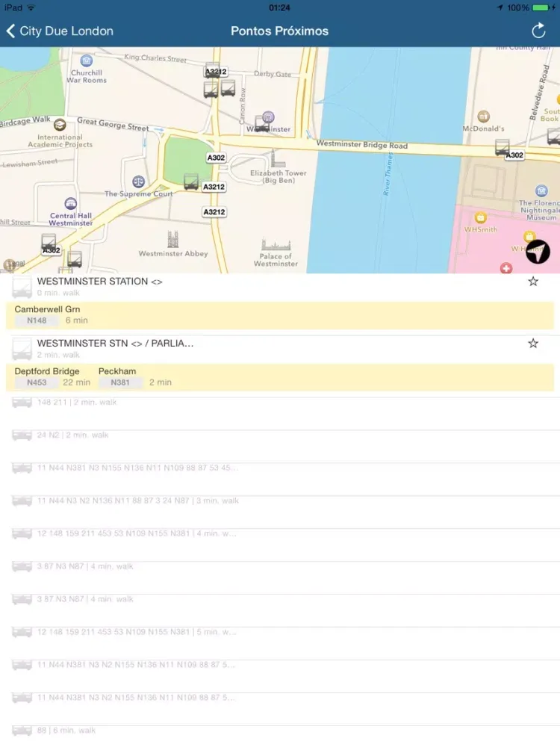Open WESTMINSTER STN <> / PARLIA... stop row

tap(280, 349)
